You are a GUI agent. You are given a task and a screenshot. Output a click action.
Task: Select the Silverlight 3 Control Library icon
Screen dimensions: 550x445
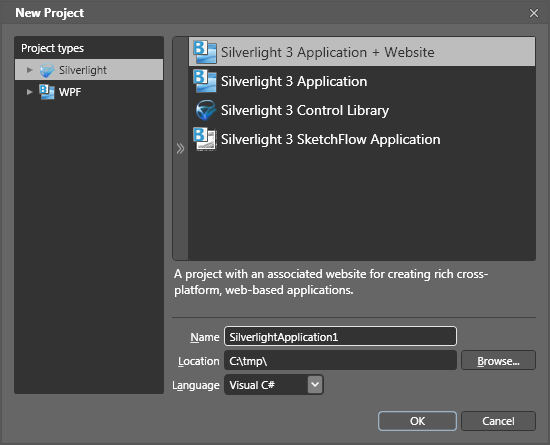[x=205, y=110]
